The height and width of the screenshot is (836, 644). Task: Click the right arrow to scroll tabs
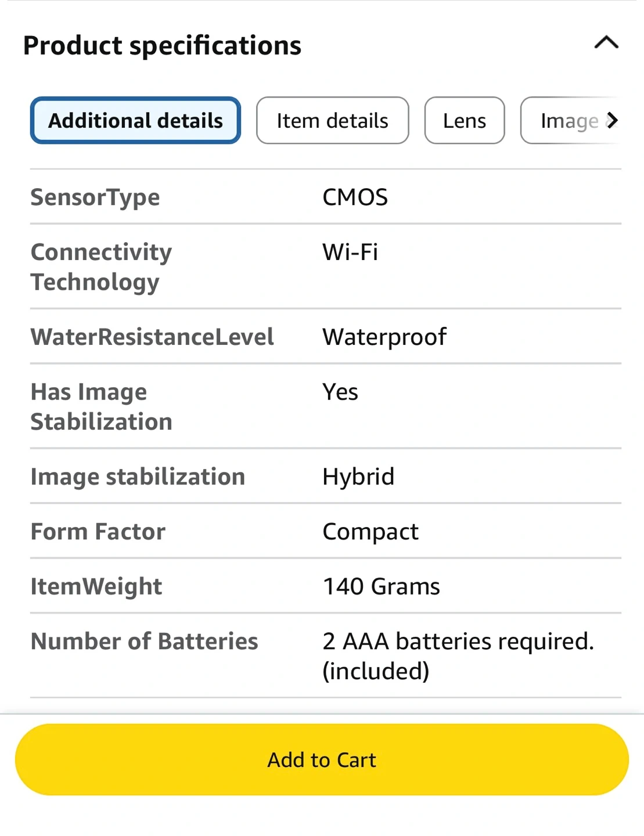tap(612, 121)
